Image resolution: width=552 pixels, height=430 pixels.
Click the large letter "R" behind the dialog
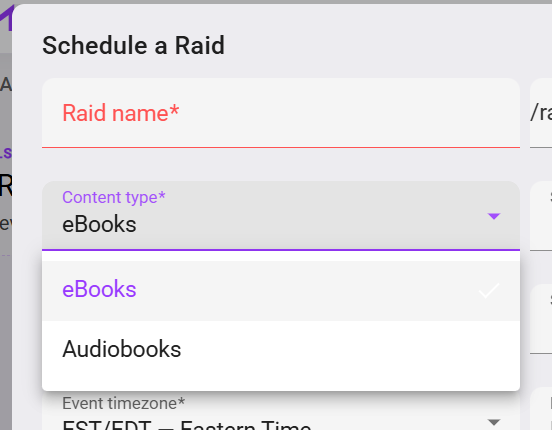(x=6, y=186)
